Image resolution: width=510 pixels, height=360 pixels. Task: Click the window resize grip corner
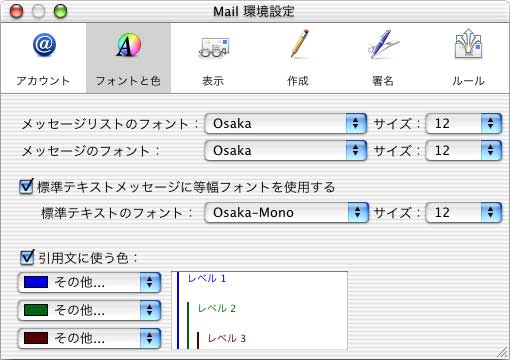pyautogui.click(x=502, y=352)
